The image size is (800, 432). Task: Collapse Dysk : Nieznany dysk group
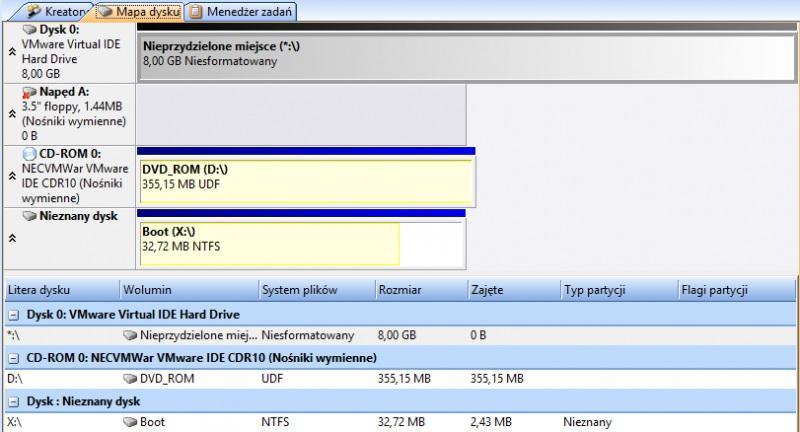(14, 402)
